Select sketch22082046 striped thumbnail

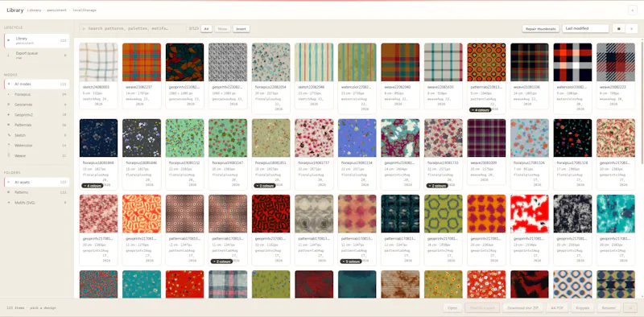(314, 63)
